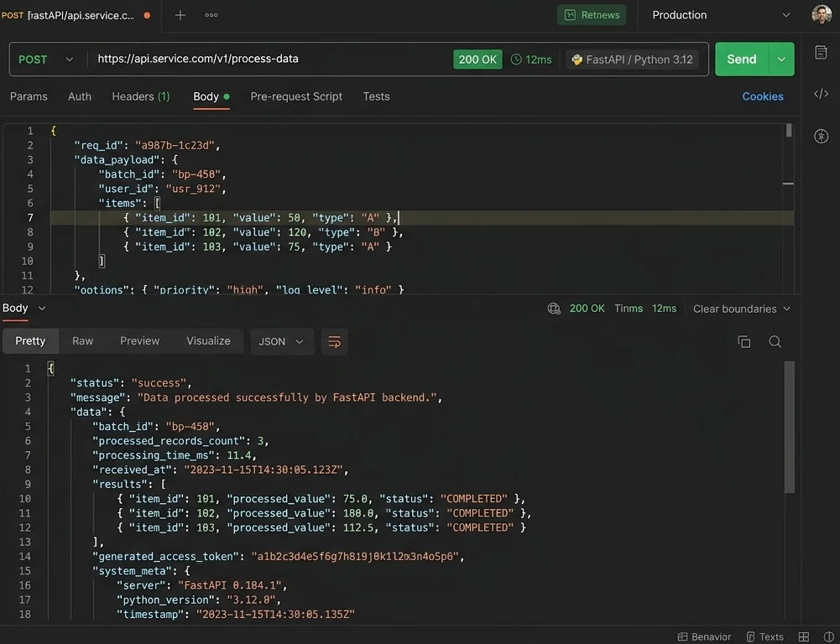Viewport: 840px width, 644px height.
Task: Click the response body scrollbar
Action: click(789, 427)
